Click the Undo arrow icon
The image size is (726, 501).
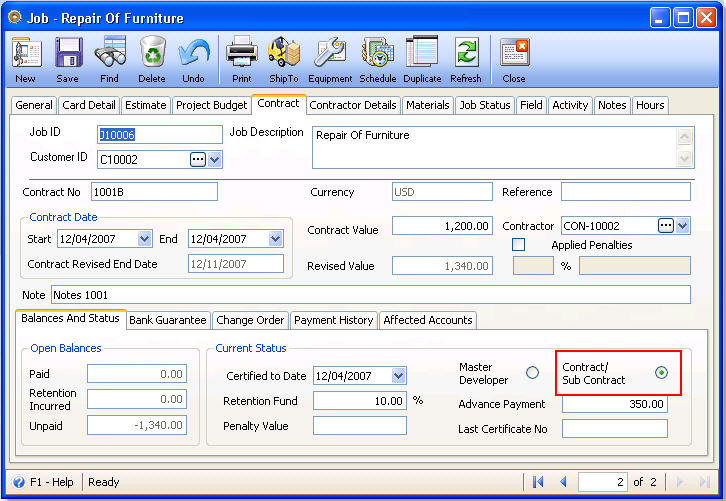(194, 52)
